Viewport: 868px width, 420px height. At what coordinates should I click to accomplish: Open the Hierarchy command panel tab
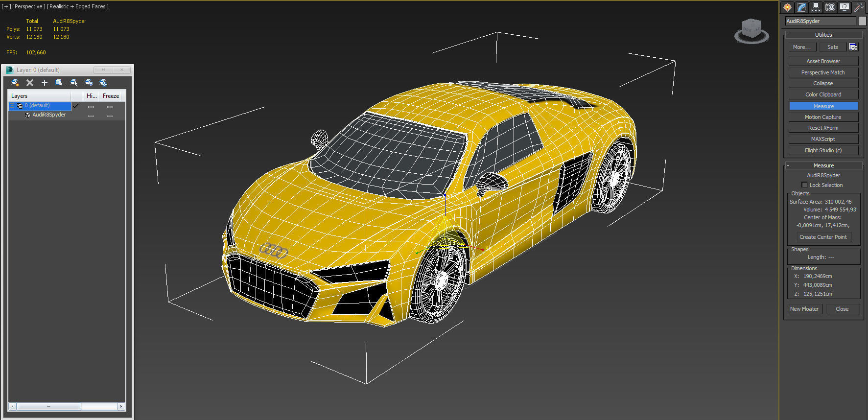pyautogui.click(x=816, y=7)
